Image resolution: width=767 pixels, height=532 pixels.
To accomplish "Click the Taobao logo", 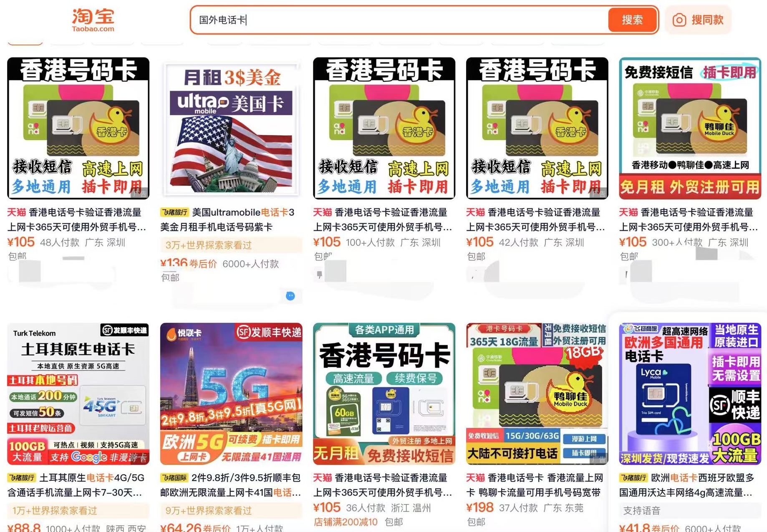I will pyautogui.click(x=93, y=20).
